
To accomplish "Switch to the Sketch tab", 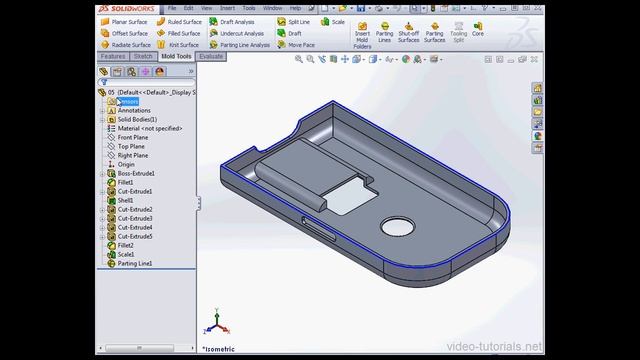I will (x=143, y=56).
